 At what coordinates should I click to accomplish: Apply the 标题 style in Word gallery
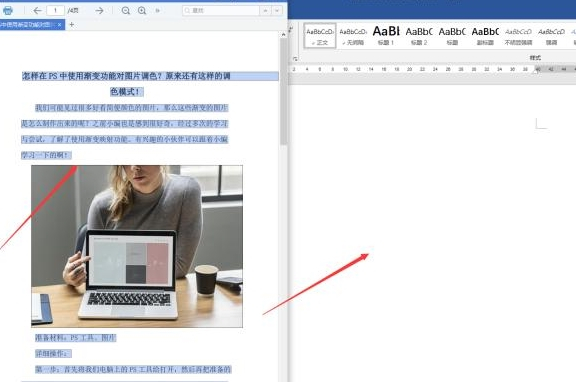452,36
